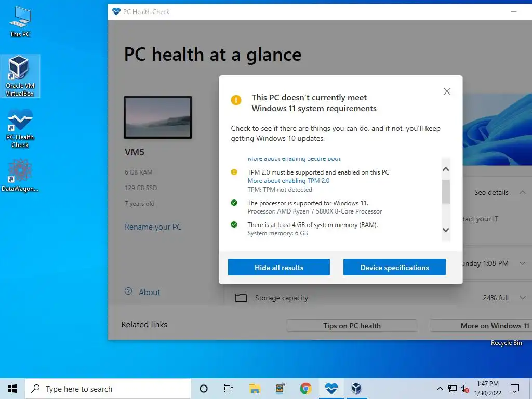
Task: Open the notification center icon
Action: [515, 389]
